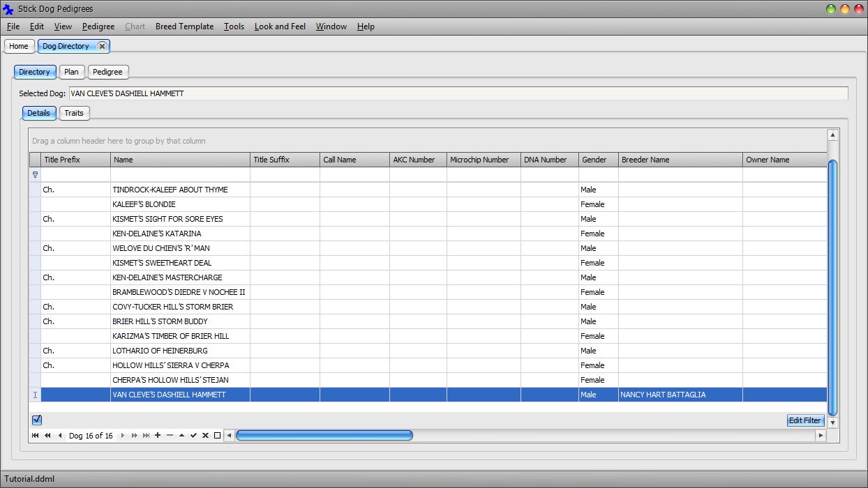The image size is (868, 488).
Task: Open the Breed Template menu
Action: (x=184, y=26)
